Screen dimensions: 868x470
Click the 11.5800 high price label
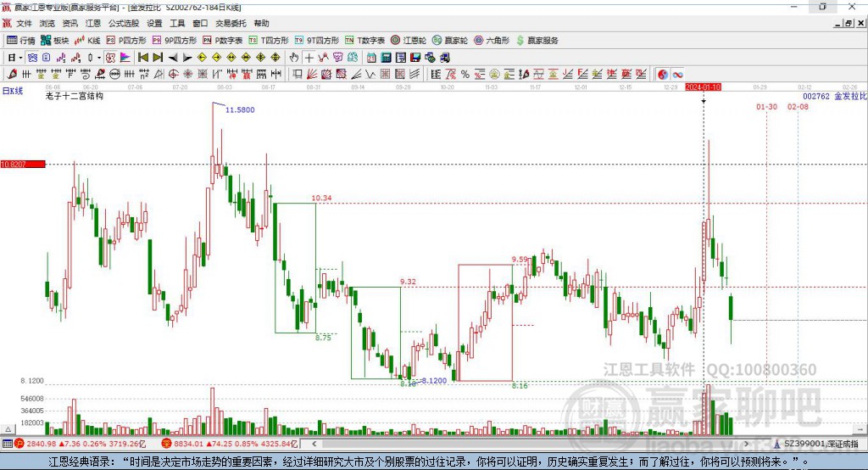pos(240,109)
